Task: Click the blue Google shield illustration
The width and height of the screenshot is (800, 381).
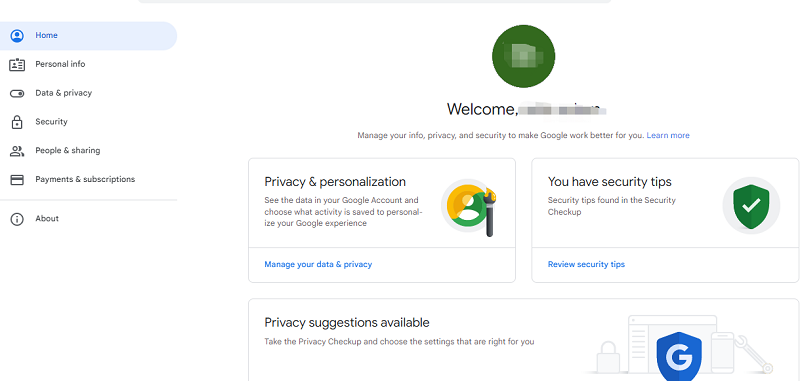Action: (679, 357)
